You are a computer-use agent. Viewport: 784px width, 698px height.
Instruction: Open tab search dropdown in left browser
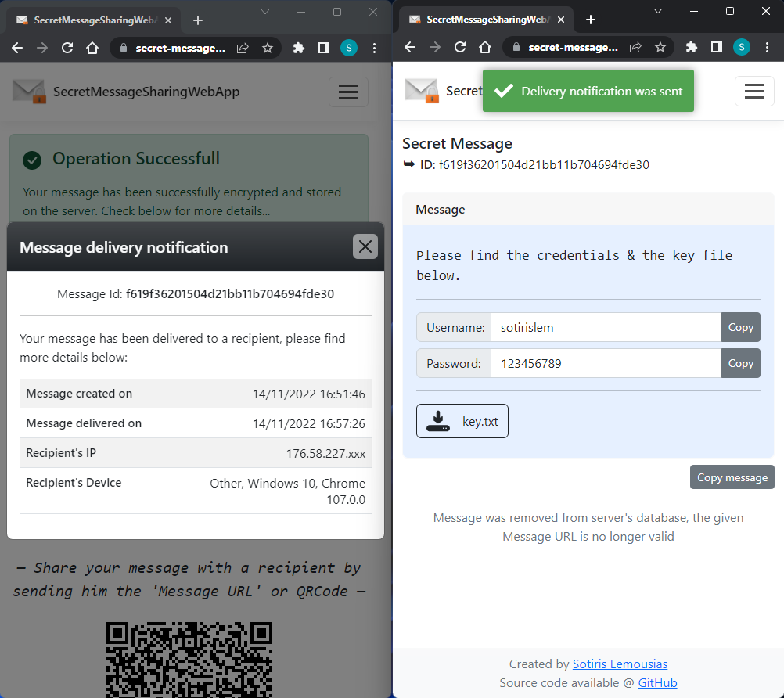pos(265,12)
